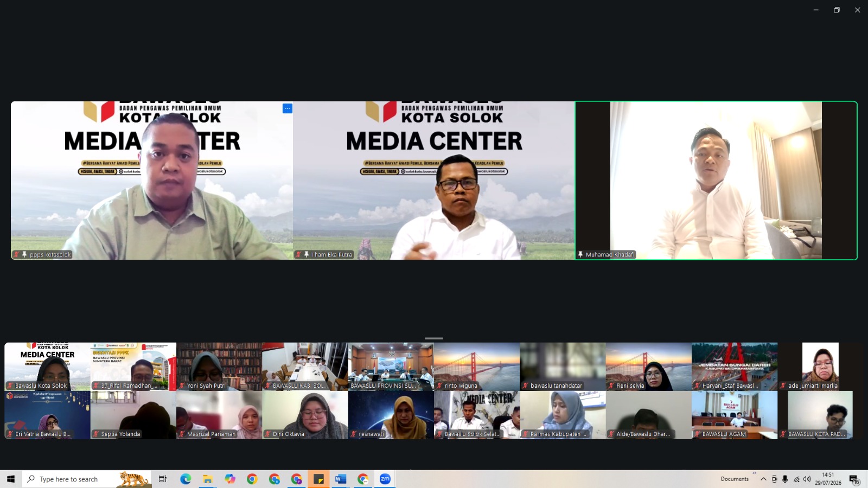Click the Type here to search box
Image resolution: width=868 pixels, height=488 pixels.
click(87, 479)
